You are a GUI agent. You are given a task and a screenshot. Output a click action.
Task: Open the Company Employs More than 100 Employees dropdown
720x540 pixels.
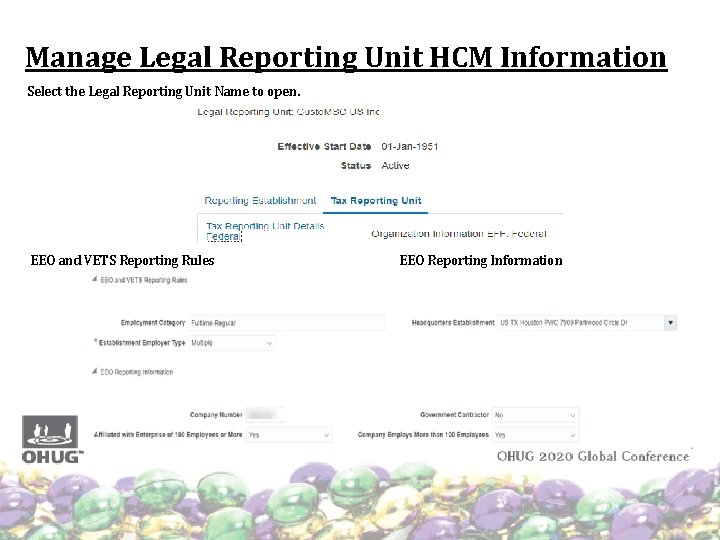(535, 435)
